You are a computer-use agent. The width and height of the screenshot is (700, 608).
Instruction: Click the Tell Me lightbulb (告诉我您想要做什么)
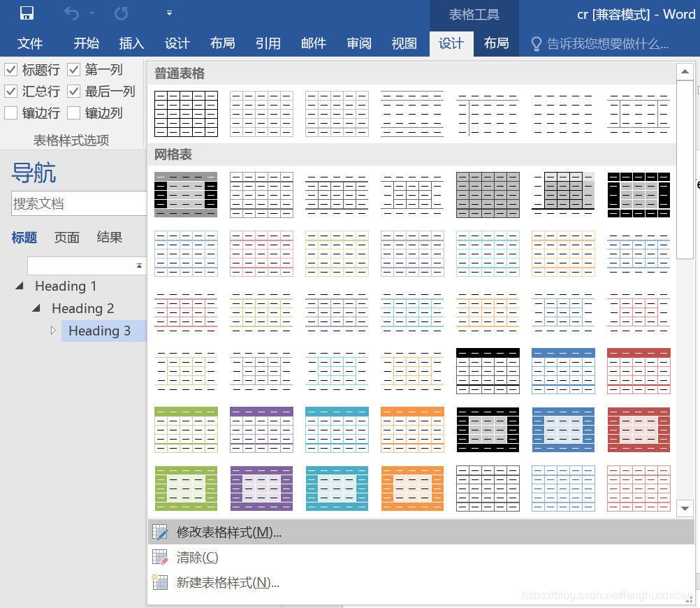(536, 43)
